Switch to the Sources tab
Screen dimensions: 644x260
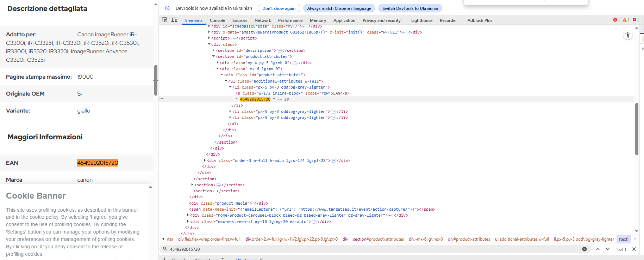pyautogui.click(x=240, y=20)
